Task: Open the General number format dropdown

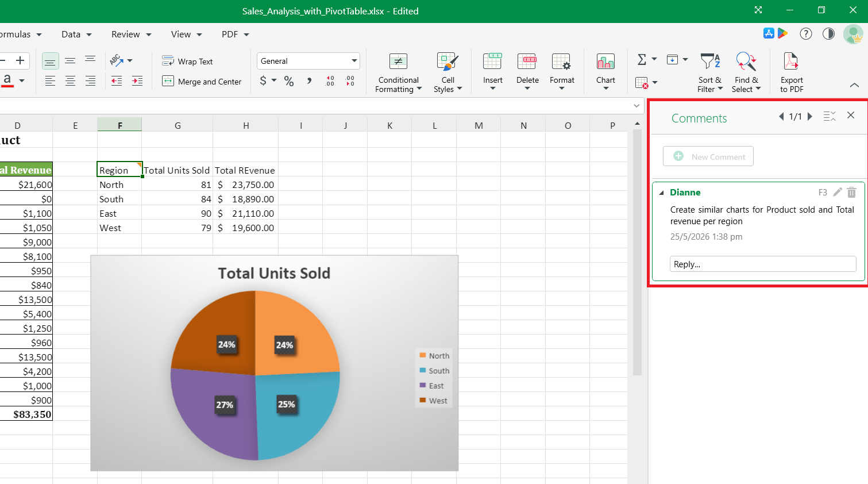Action: click(308, 61)
